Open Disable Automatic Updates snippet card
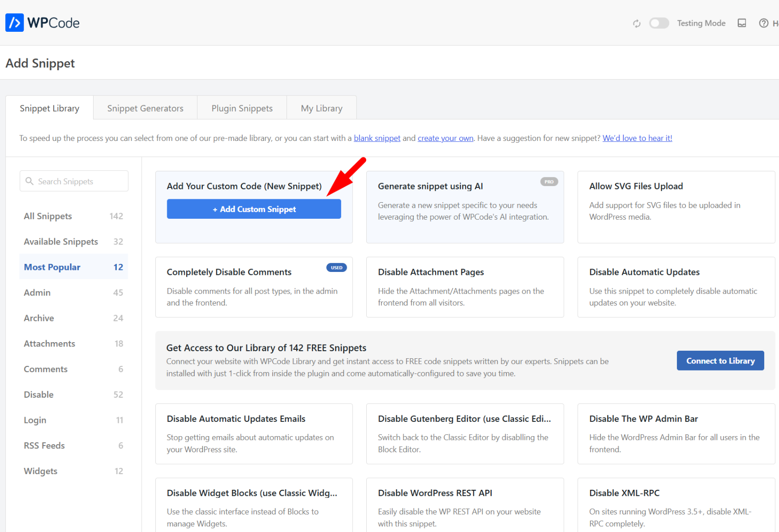The width and height of the screenshot is (779, 532). click(x=676, y=287)
